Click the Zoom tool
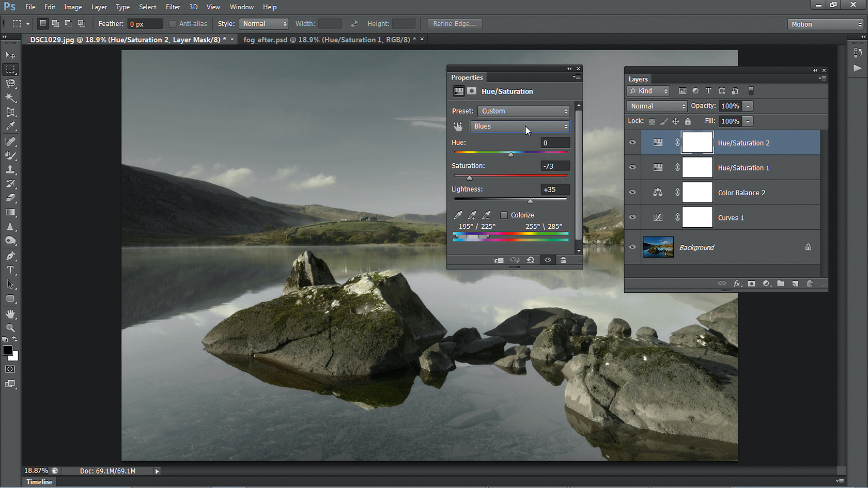 click(10, 328)
